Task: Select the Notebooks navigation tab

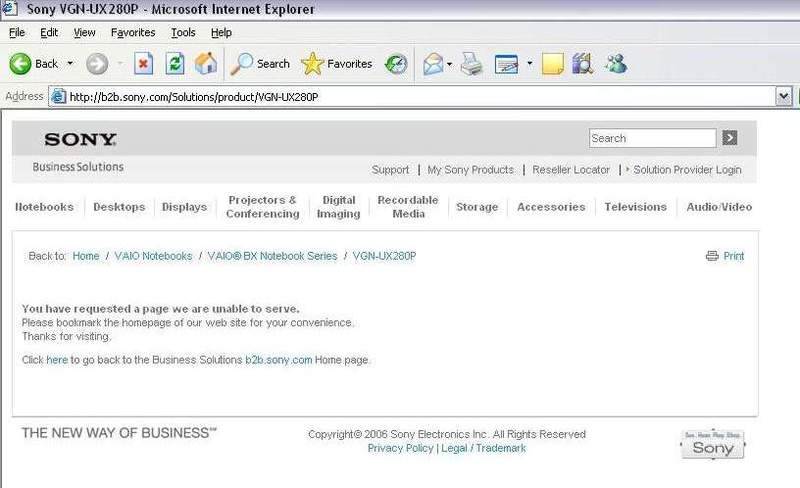Action: [x=44, y=207]
